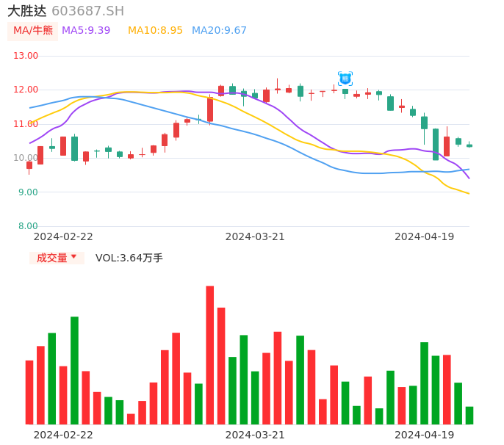504x445 pixels.
Task: Click the stock code 603687.SH
Action: coord(87,11)
